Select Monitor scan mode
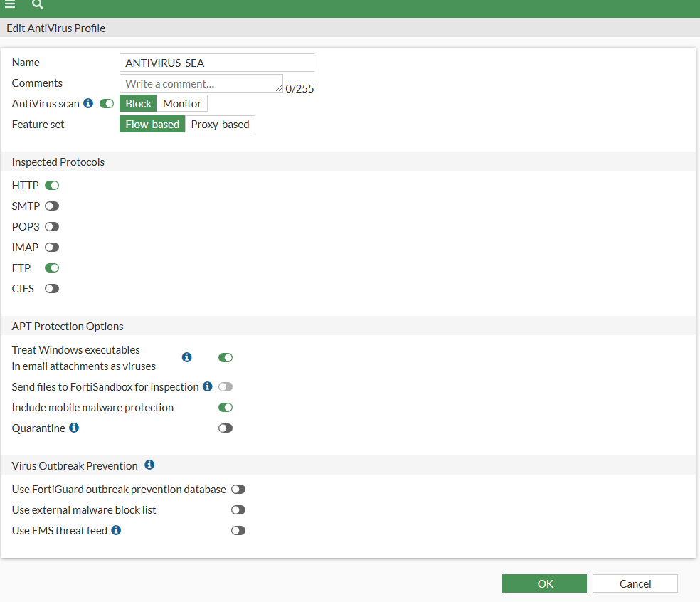This screenshot has width=700, height=602. [x=182, y=104]
